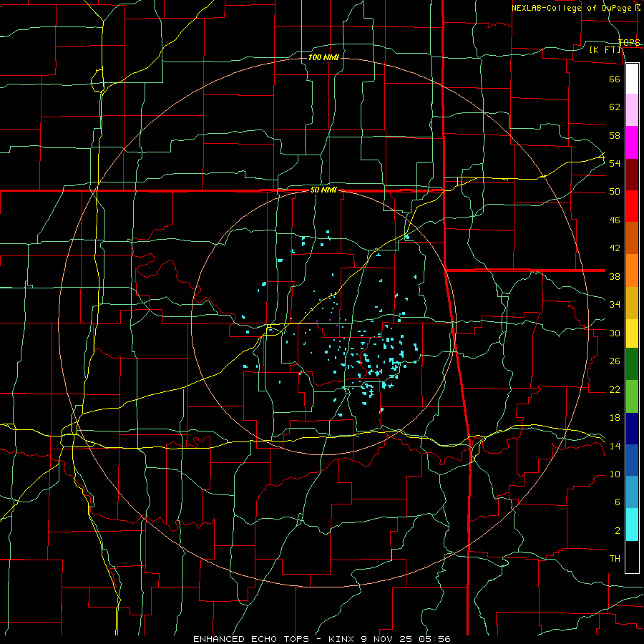Click legend value '22'

615,389
